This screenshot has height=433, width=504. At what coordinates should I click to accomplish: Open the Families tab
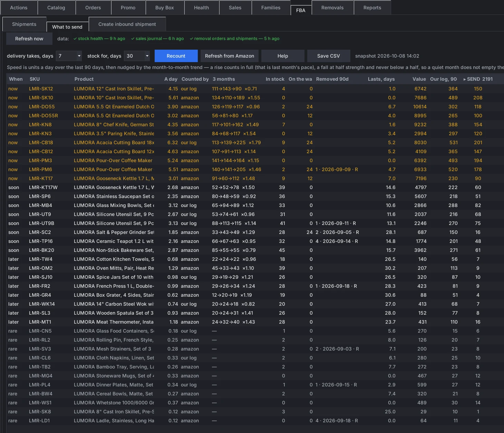point(271,8)
